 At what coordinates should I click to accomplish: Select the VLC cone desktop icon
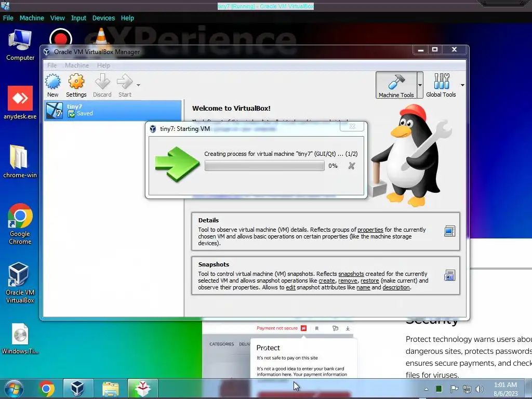point(101,37)
